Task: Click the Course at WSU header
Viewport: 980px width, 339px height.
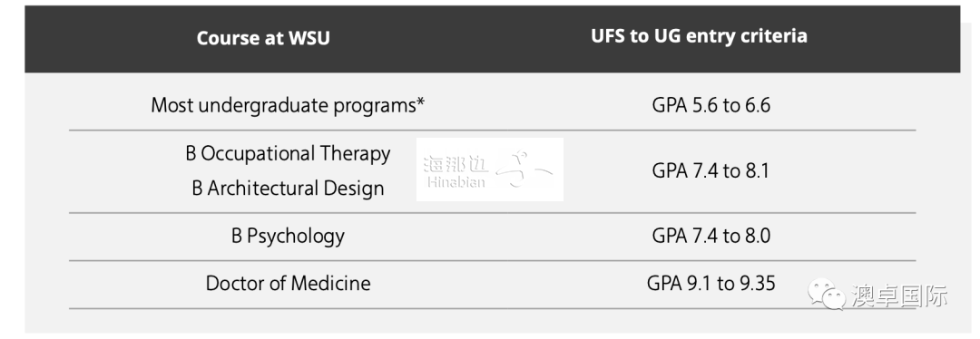Action: tap(263, 38)
